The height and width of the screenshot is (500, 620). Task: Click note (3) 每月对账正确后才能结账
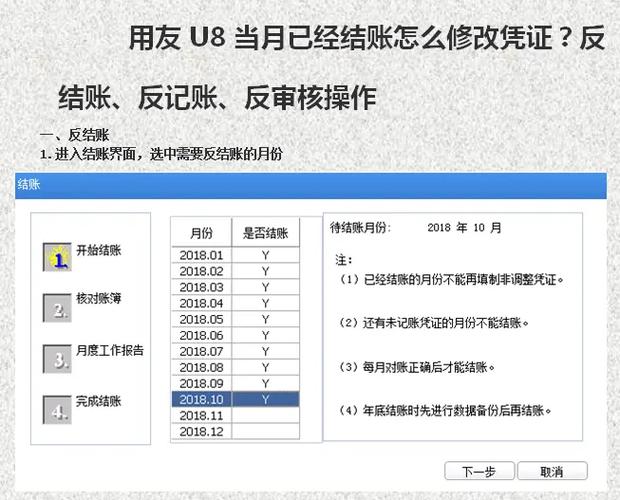416,367
